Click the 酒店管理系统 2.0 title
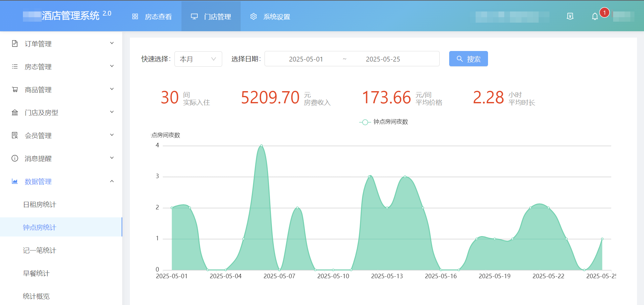This screenshot has width=644, height=305. pyautogui.click(x=76, y=15)
